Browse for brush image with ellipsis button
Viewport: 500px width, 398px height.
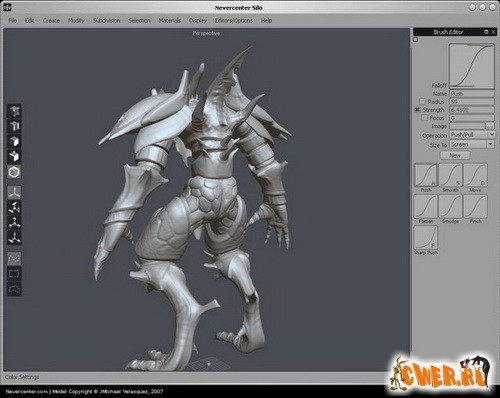point(490,126)
